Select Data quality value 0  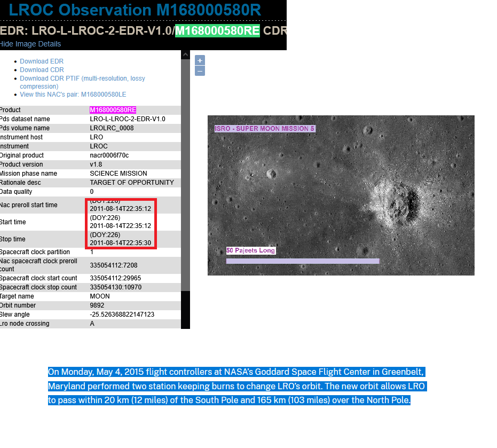92,192
